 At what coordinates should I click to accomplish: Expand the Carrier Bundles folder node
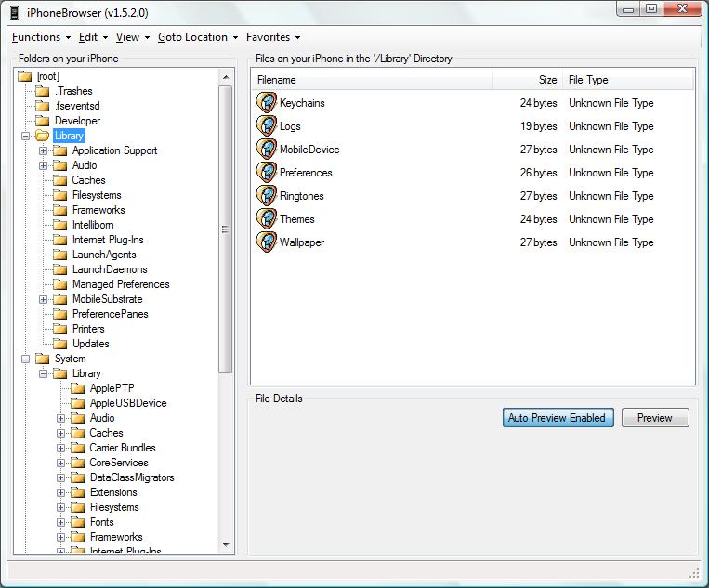click(x=60, y=448)
